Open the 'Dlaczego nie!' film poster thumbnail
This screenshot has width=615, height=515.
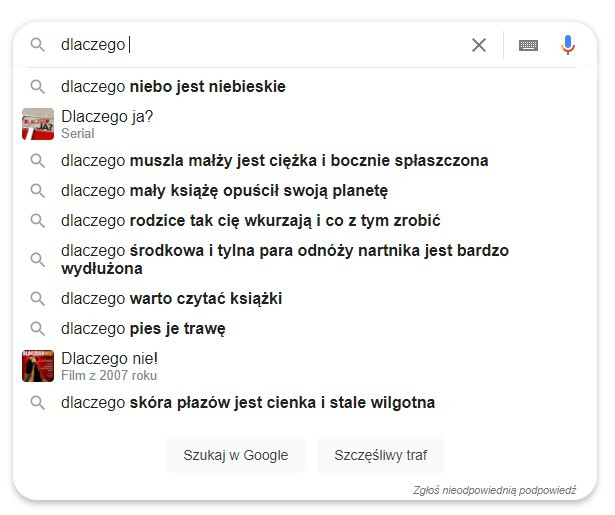pos(38,366)
